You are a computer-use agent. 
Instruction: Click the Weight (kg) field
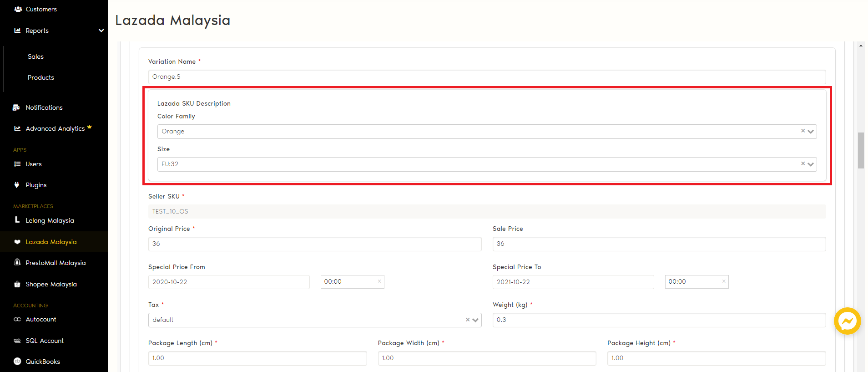click(x=659, y=320)
